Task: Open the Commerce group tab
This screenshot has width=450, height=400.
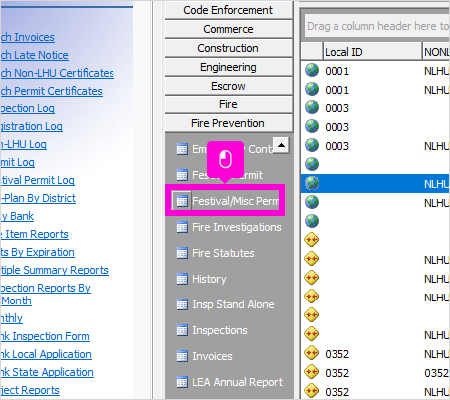Action: (228, 29)
